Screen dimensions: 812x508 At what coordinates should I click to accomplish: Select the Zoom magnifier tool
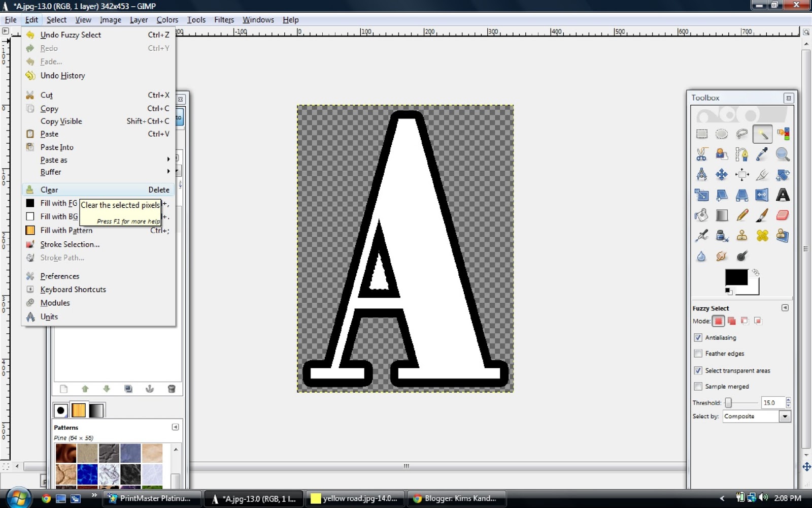pyautogui.click(x=783, y=154)
